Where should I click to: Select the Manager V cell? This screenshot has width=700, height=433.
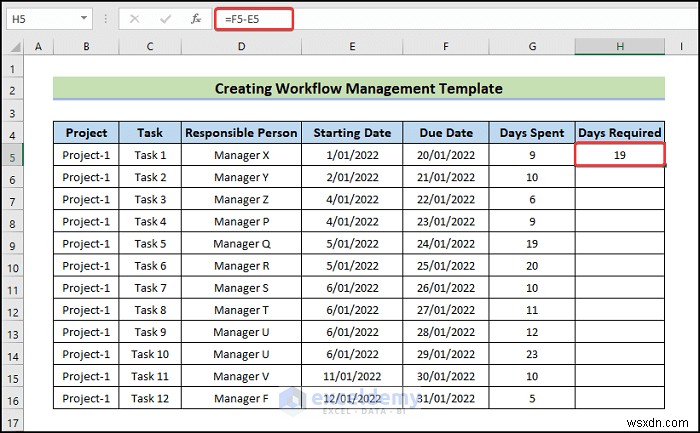pos(242,376)
